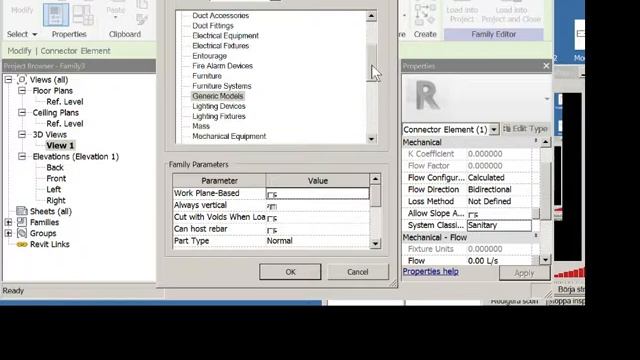Click Family Parameters scroll down arrow
The height and width of the screenshot is (360, 640).
click(x=375, y=244)
